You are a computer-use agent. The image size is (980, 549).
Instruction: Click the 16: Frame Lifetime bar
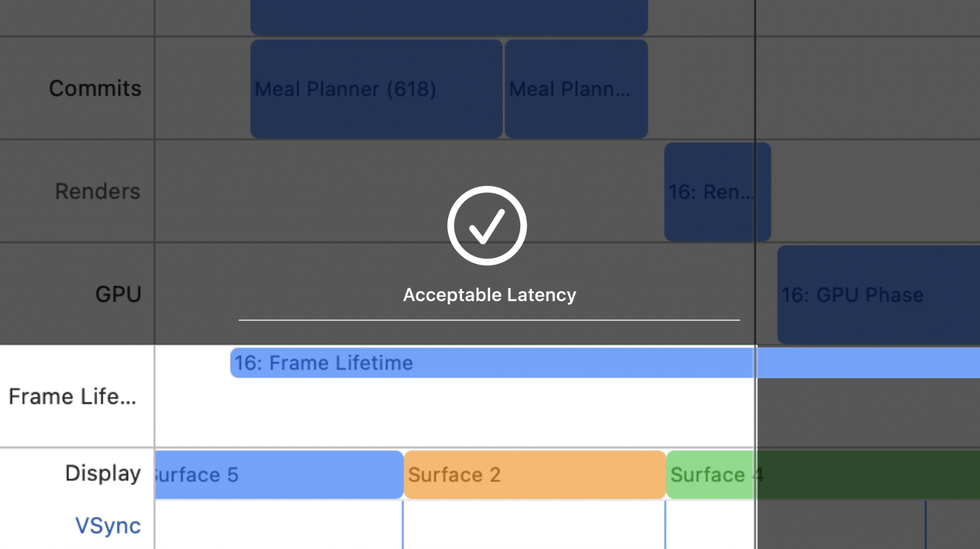(x=605, y=363)
